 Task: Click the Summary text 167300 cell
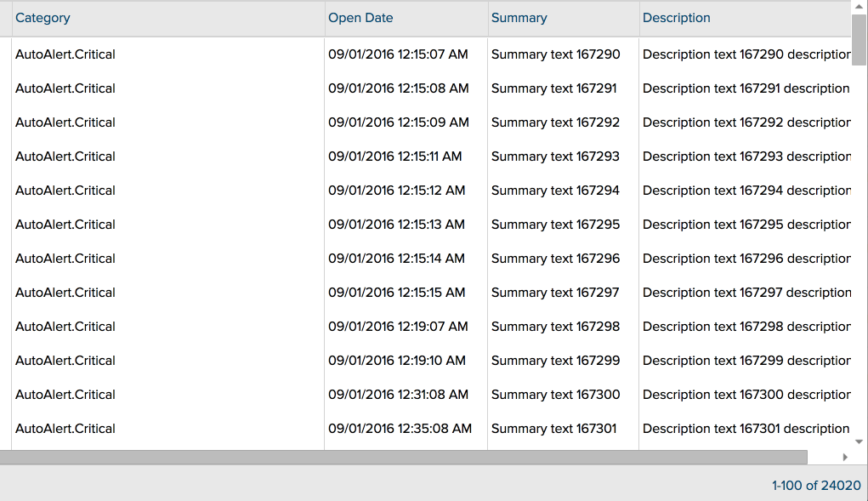(x=555, y=395)
